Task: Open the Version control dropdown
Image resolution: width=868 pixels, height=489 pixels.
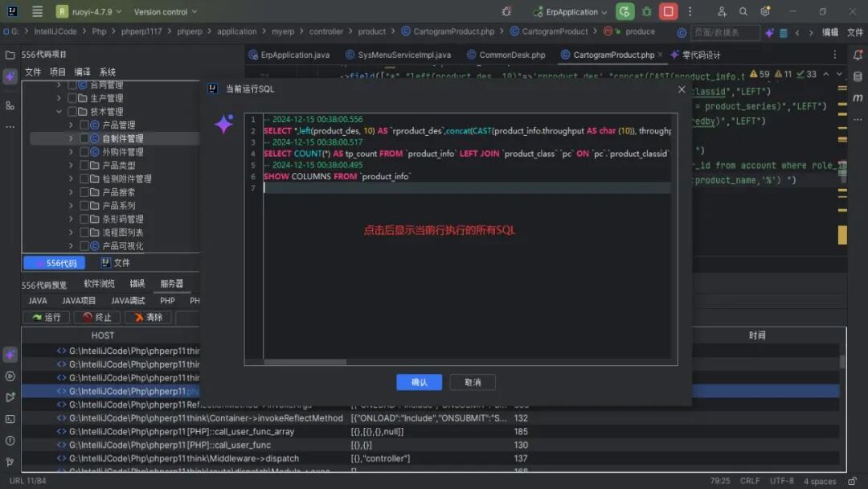Action: pyautogui.click(x=165, y=11)
